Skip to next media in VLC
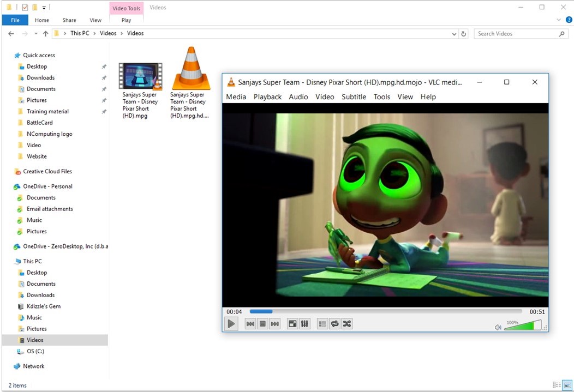The width and height of the screenshot is (574, 392). tap(274, 324)
